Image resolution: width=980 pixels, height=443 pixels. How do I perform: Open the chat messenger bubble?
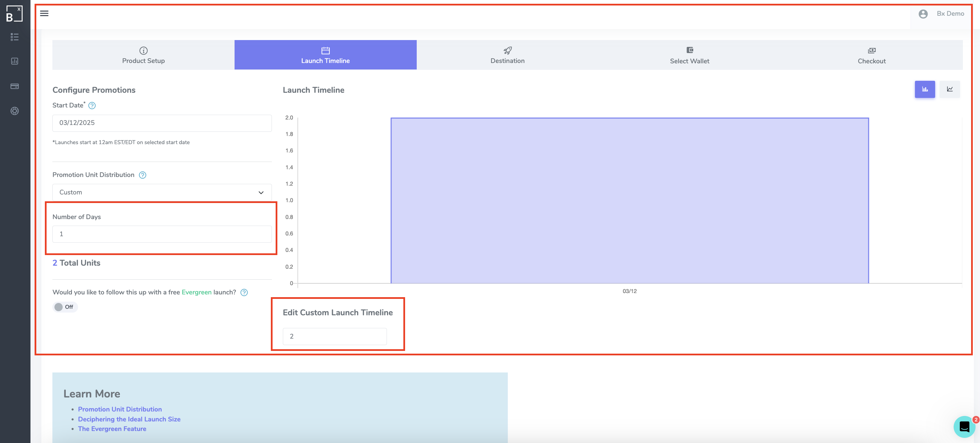click(964, 427)
